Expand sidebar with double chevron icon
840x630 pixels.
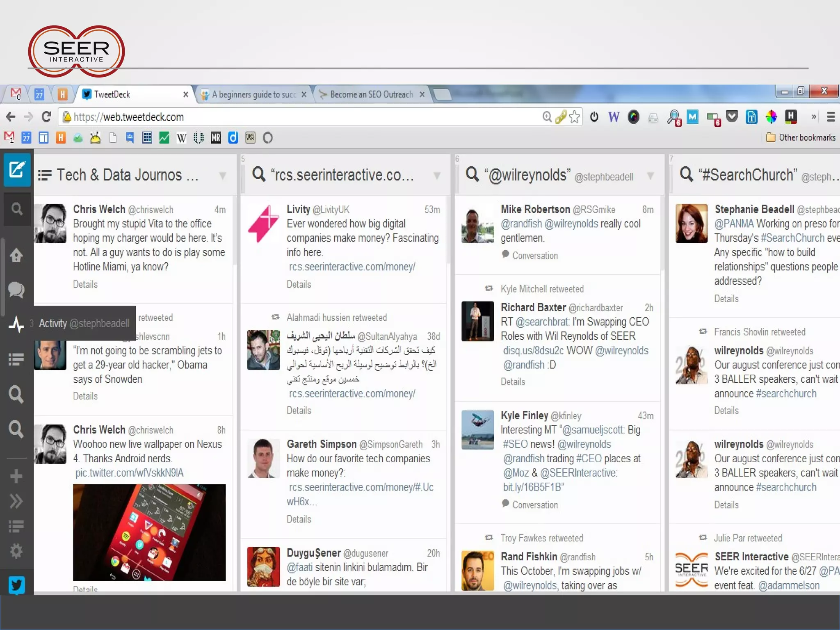click(x=16, y=501)
